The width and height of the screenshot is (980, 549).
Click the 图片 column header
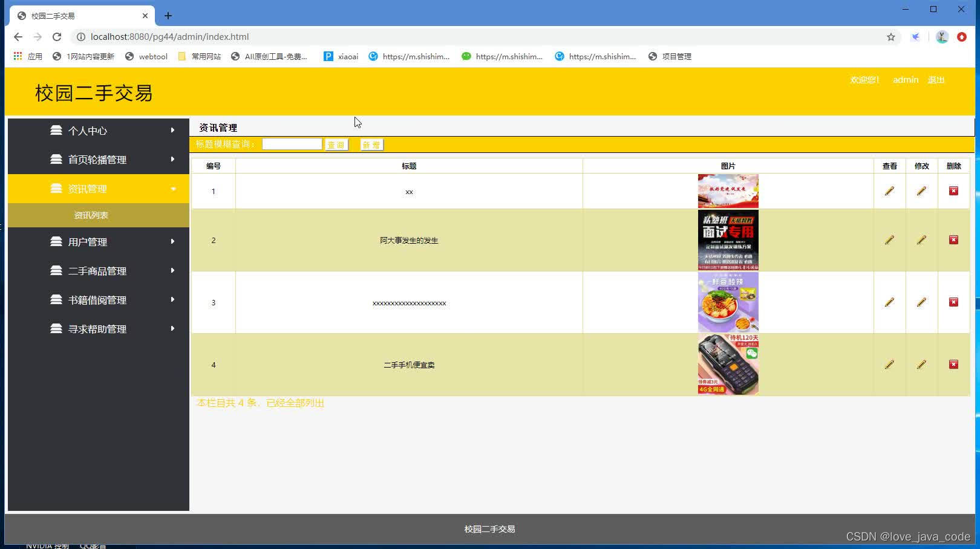tap(728, 166)
